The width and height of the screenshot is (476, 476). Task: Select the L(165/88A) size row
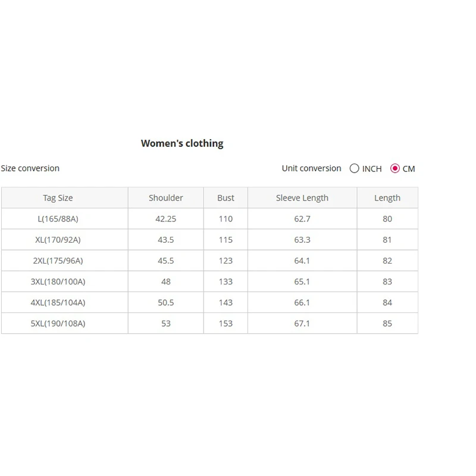coord(210,218)
